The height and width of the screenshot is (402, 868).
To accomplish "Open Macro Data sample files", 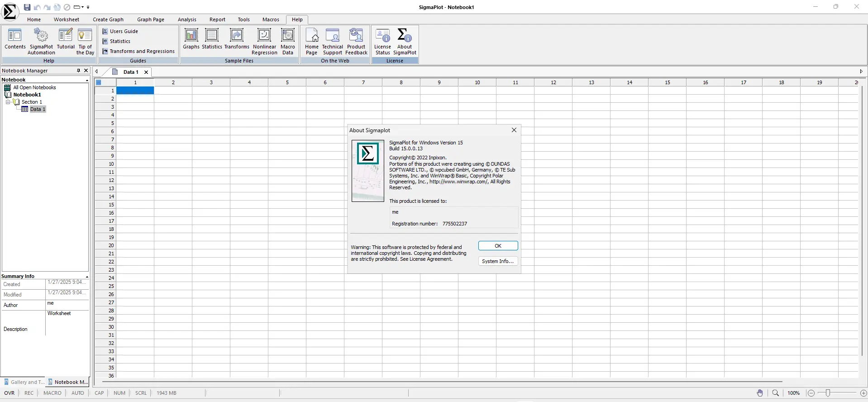I will click(288, 41).
